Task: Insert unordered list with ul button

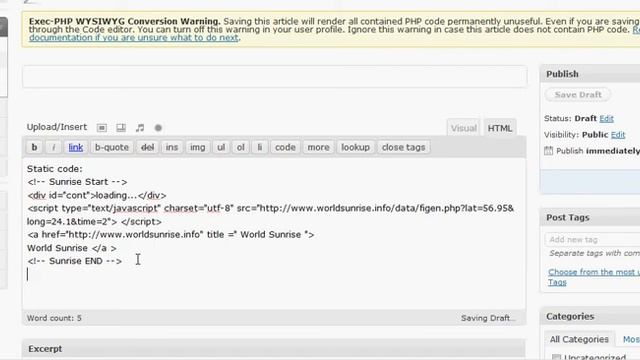Action: 221,147
